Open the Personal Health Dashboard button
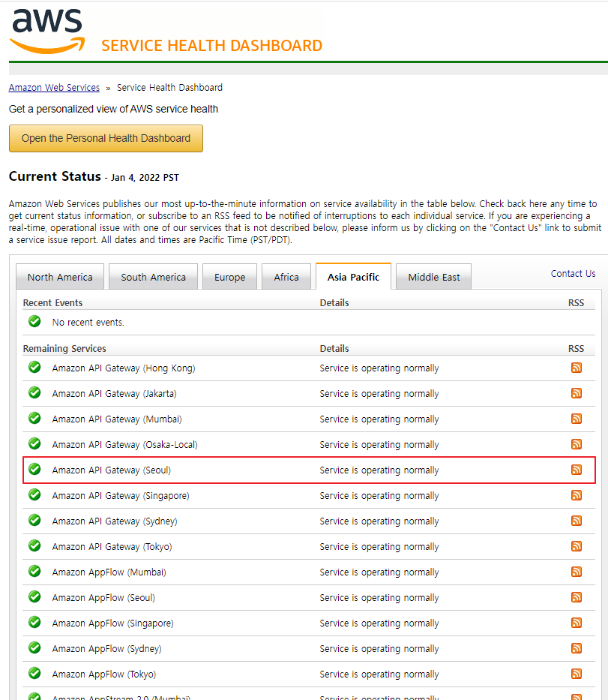This screenshot has width=608, height=700. pos(106,138)
